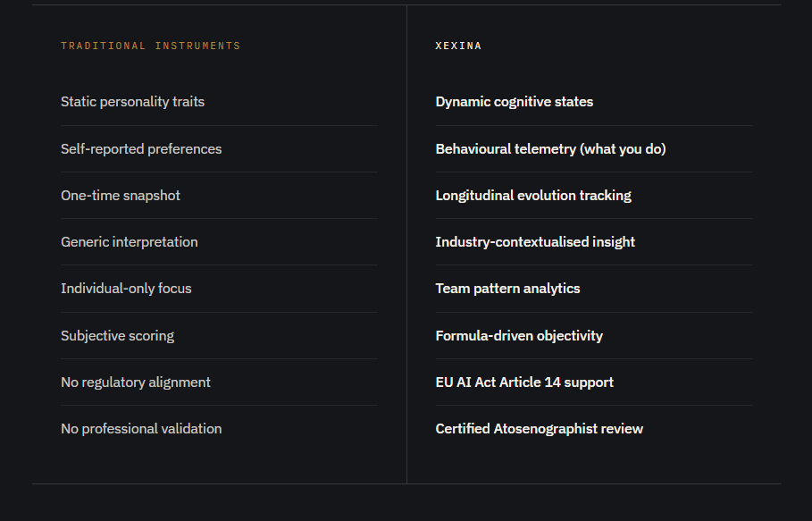Image resolution: width=812 pixels, height=521 pixels.
Task: Click 'EU AI Act Article 14 support'
Action: coord(524,382)
